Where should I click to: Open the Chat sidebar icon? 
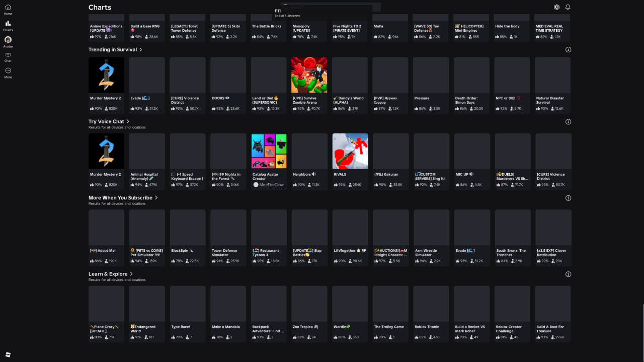[x=8, y=55]
